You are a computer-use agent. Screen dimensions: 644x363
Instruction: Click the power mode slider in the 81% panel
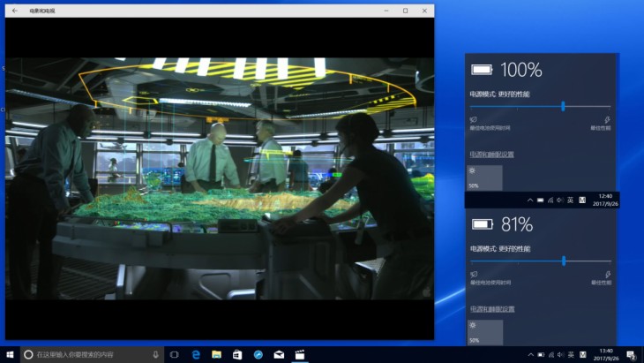tap(563, 261)
